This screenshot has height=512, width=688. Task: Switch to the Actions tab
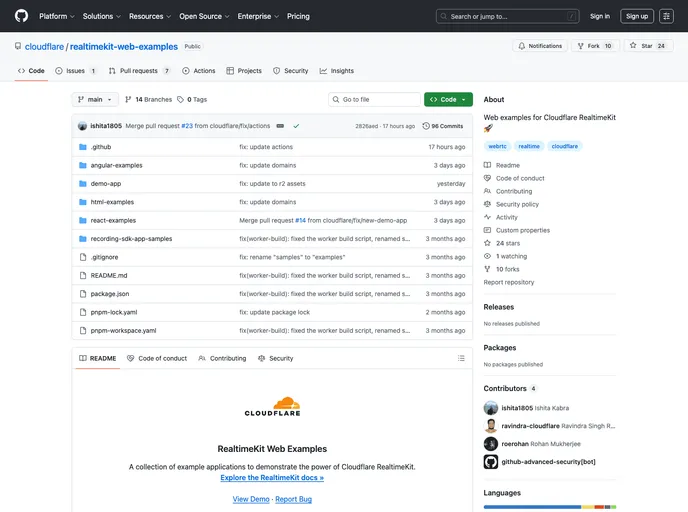click(199, 71)
